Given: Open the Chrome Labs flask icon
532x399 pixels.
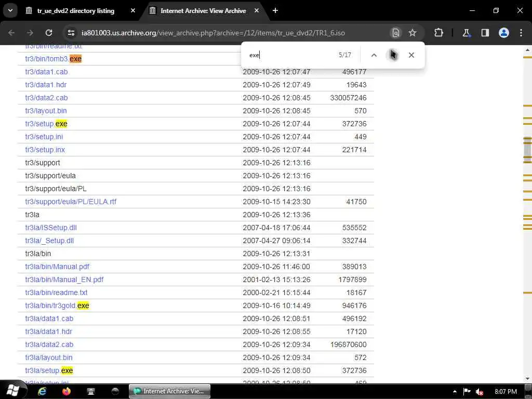Looking at the screenshot, I should [x=467, y=33].
